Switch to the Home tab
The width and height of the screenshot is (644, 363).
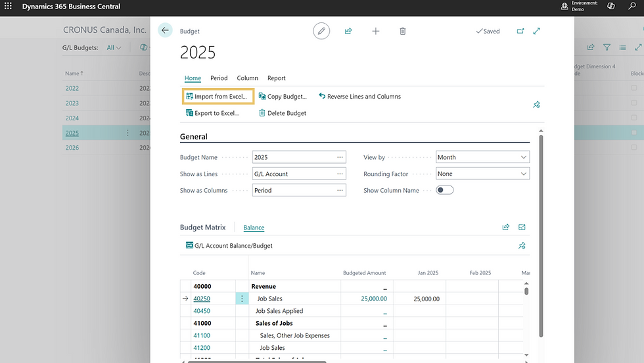tap(193, 78)
